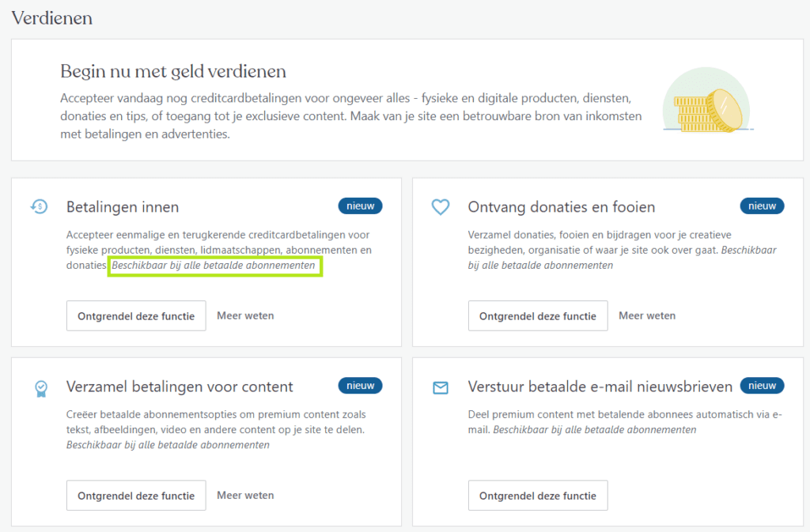Click the Verdienen page heading

pos(52,18)
